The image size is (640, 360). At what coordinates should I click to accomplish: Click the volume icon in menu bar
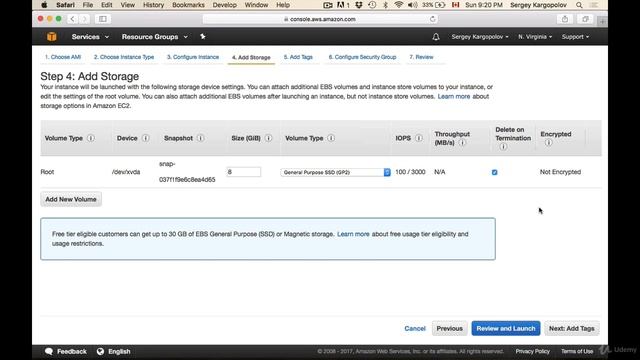pos(412,5)
